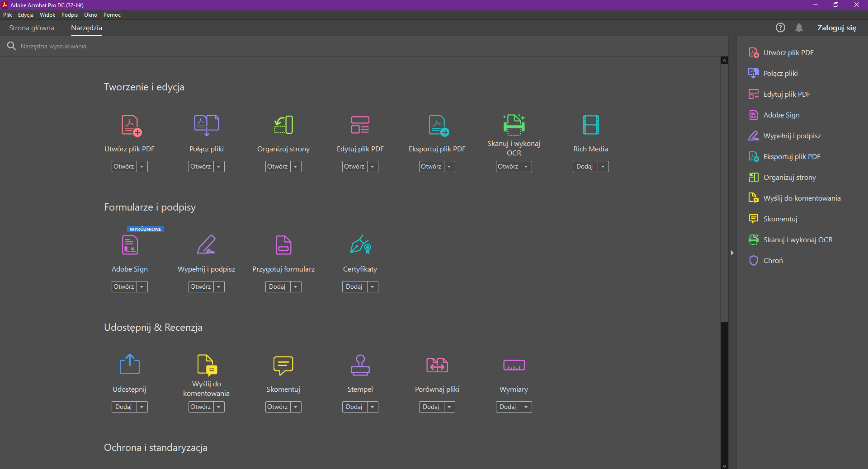Click the Utwórz plik PDF icon in the right sidebar
The image size is (868, 469).
point(754,52)
